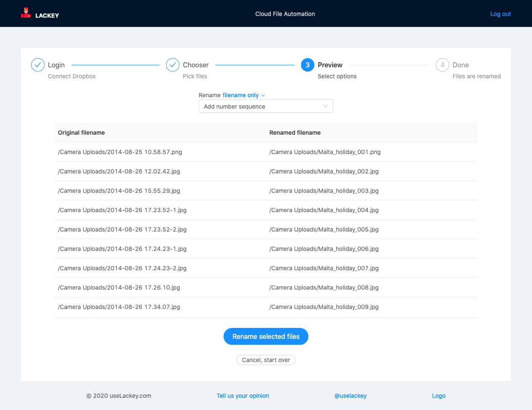
Task: Click original file 2014-08-25 10.58.57.png
Action: [120, 152]
